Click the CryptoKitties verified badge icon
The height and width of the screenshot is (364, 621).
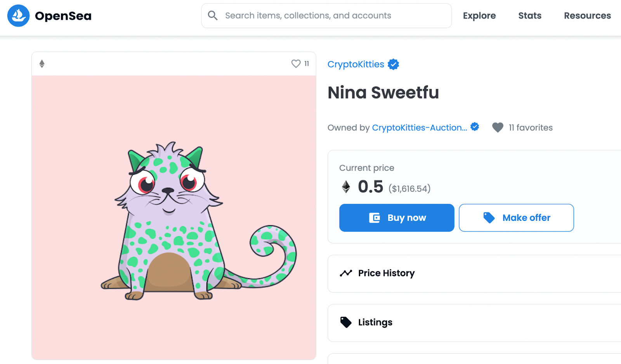(394, 64)
